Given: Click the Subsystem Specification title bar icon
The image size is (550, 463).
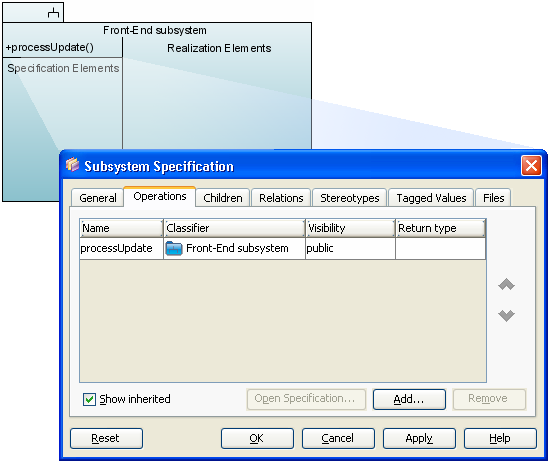Looking at the screenshot, I should (x=73, y=165).
